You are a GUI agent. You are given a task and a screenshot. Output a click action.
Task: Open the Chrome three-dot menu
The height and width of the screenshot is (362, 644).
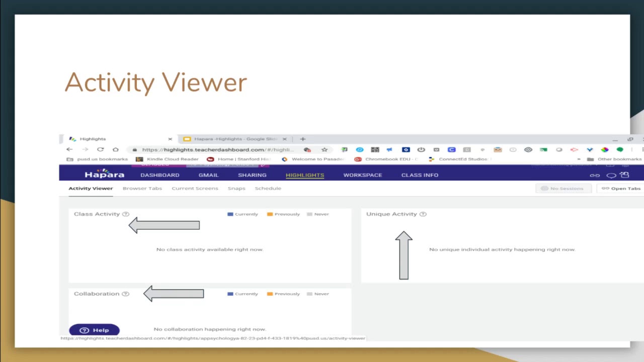click(642, 149)
